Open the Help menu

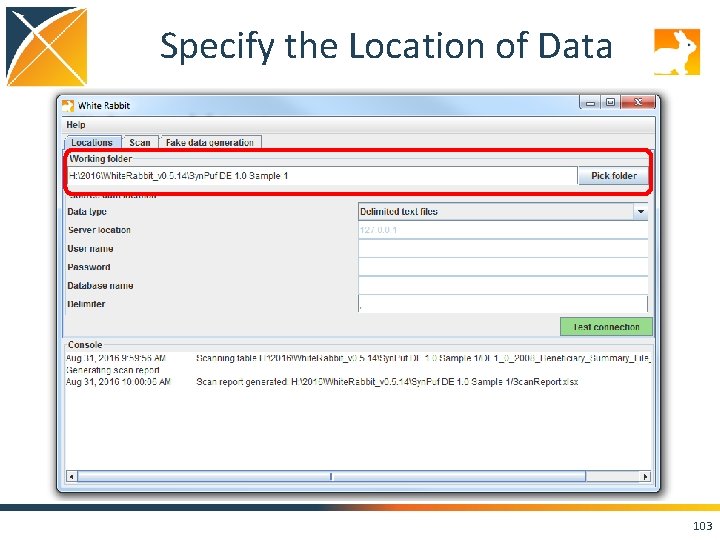point(75,125)
